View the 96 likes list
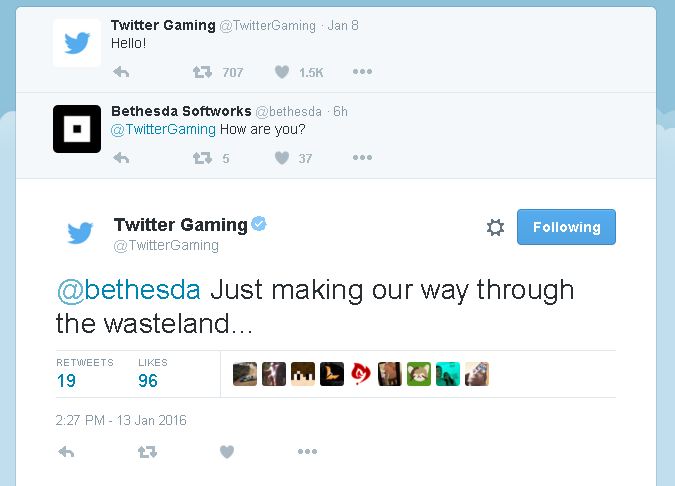 pyautogui.click(x=149, y=380)
